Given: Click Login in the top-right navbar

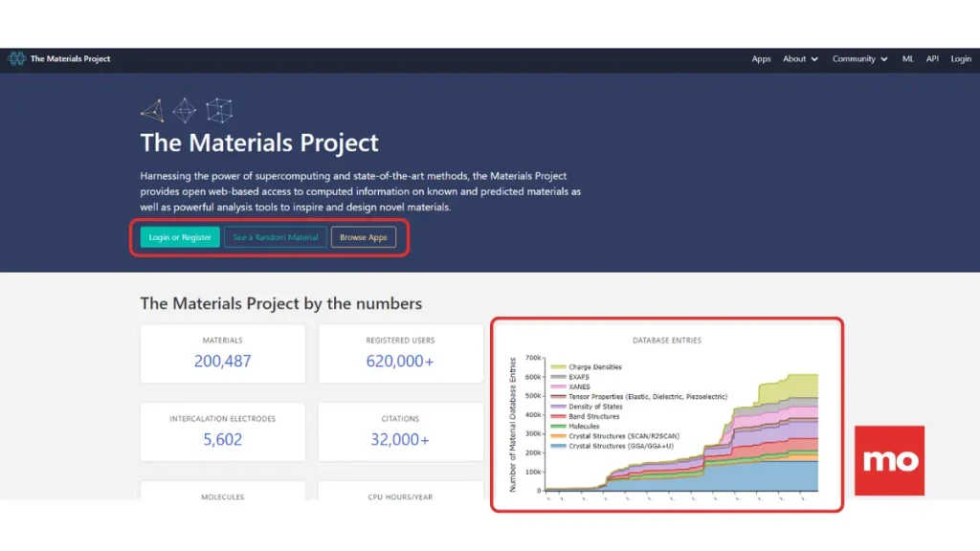Looking at the screenshot, I should 961,59.
